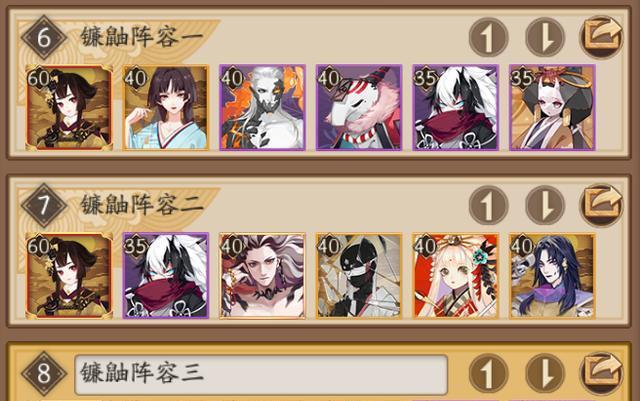Select level 60 onmyoji in lineup 6
Screen dimensions: 640x401
click(x=69, y=107)
